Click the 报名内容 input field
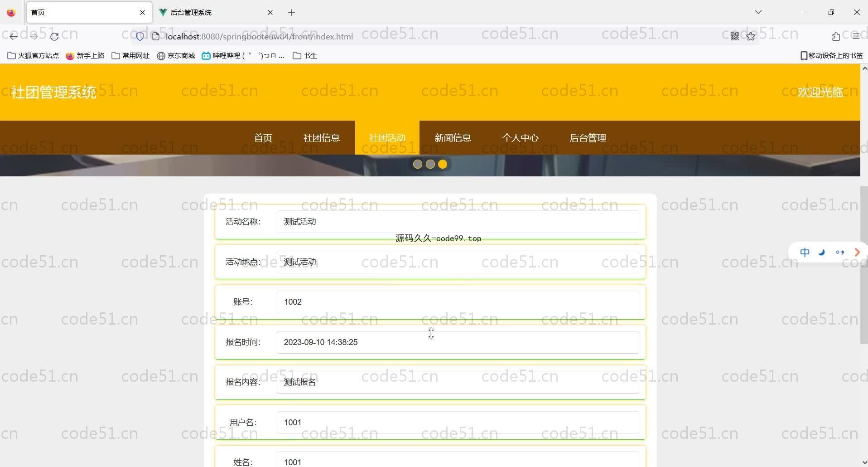The height and width of the screenshot is (467, 868). (x=458, y=382)
